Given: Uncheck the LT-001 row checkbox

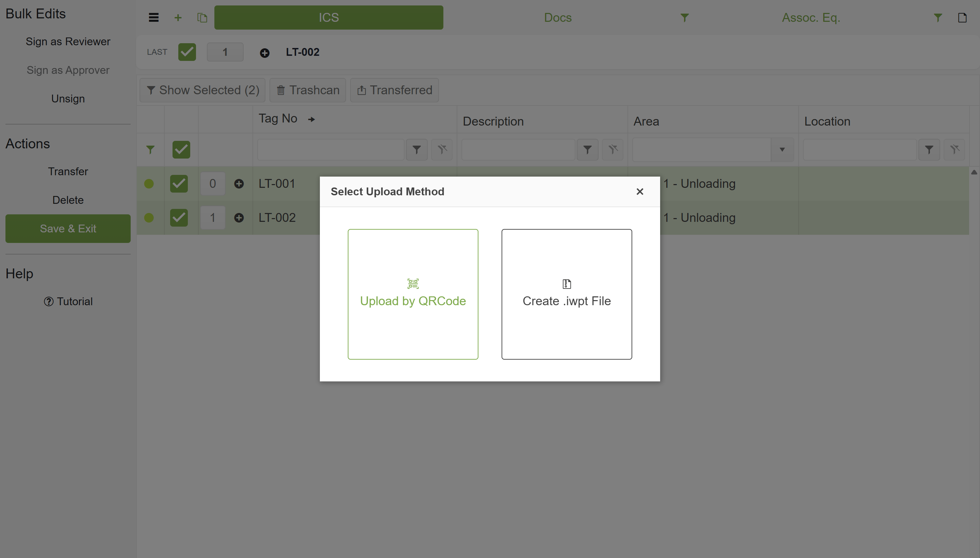Looking at the screenshot, I should pyautogui.click(x=179, y=184).
